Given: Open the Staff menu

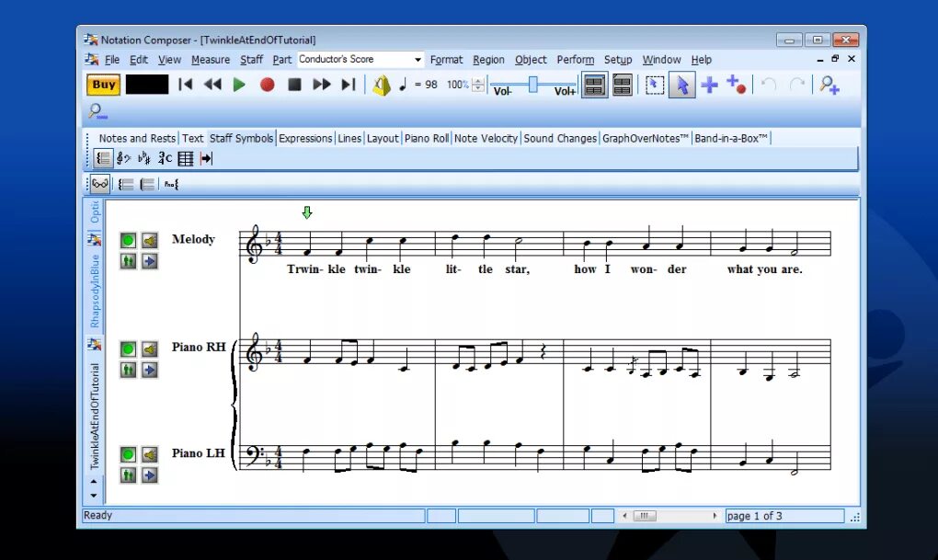Looking at the screenshot, I should coord(251,59).
